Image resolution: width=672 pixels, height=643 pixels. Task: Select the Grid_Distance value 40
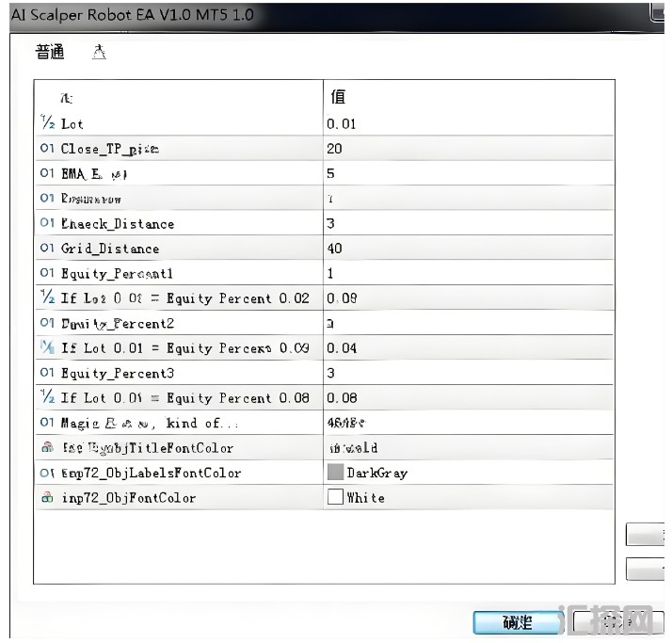pos(468,249)
